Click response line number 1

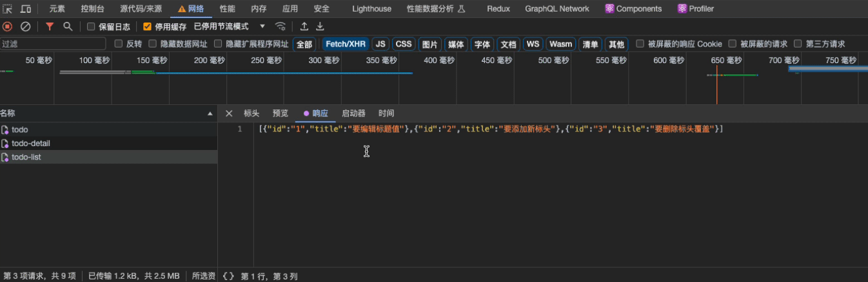point(240,129)
